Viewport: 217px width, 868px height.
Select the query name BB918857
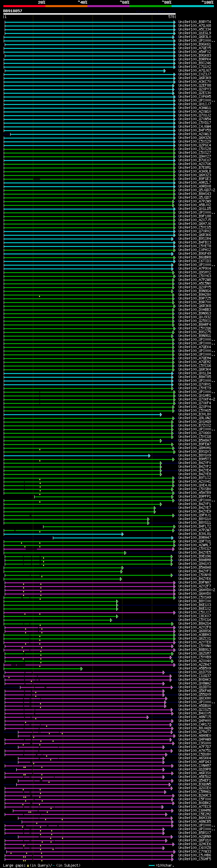[x=13, y=11]
